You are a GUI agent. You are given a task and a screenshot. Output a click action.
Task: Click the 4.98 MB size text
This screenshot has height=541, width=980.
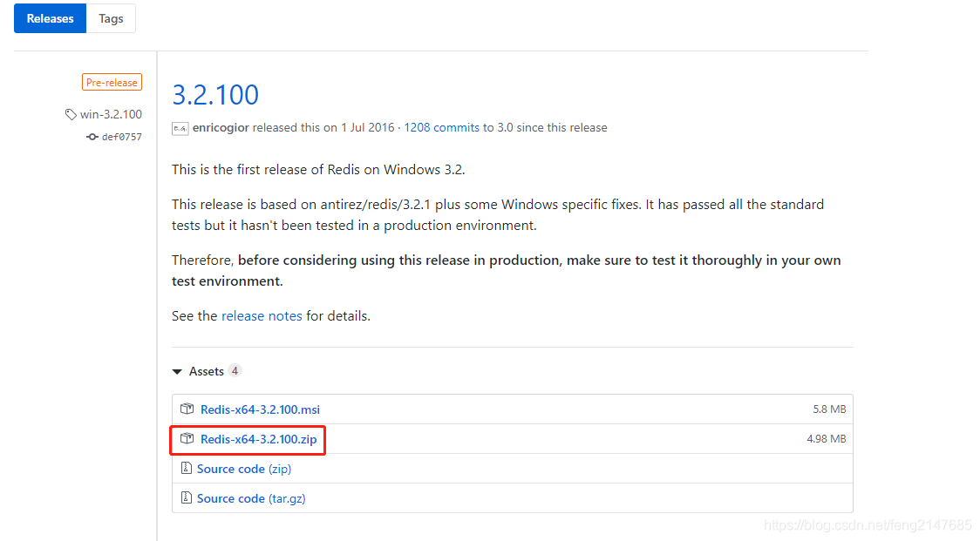827,439
